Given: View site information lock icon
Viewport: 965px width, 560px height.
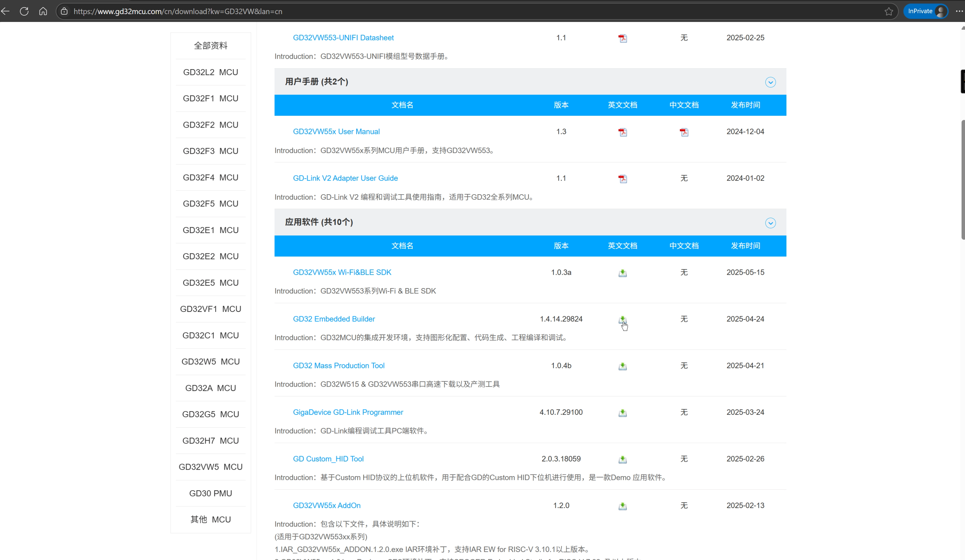Looking at the screenshot, I should 64,11.
